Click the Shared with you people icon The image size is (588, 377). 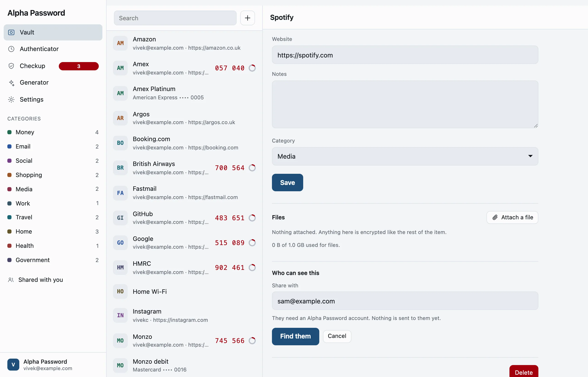click(11, 280)
